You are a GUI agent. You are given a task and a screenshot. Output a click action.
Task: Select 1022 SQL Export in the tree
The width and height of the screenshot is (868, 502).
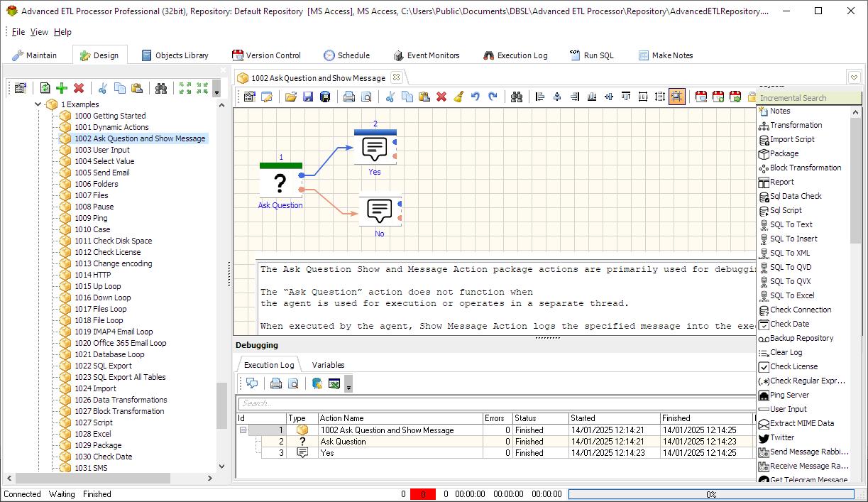pyautogui.click(x=103, y=366)
